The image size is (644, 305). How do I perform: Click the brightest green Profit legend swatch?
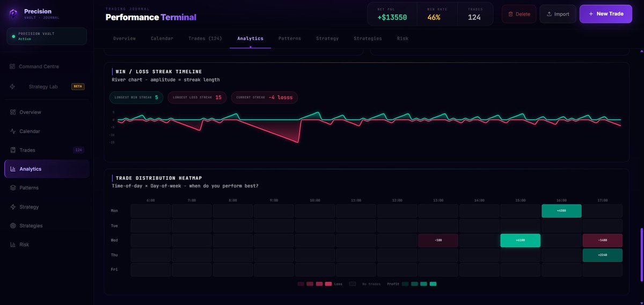pyautogui.click(x=433, y=284)
